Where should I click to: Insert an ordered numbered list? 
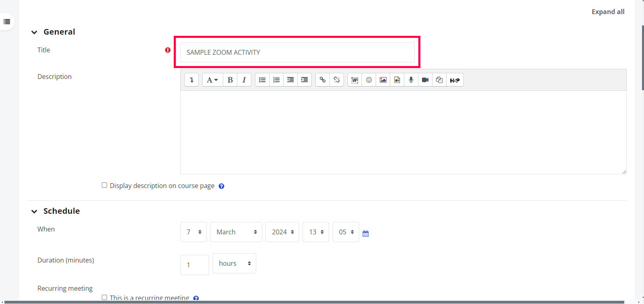[276, 80]
